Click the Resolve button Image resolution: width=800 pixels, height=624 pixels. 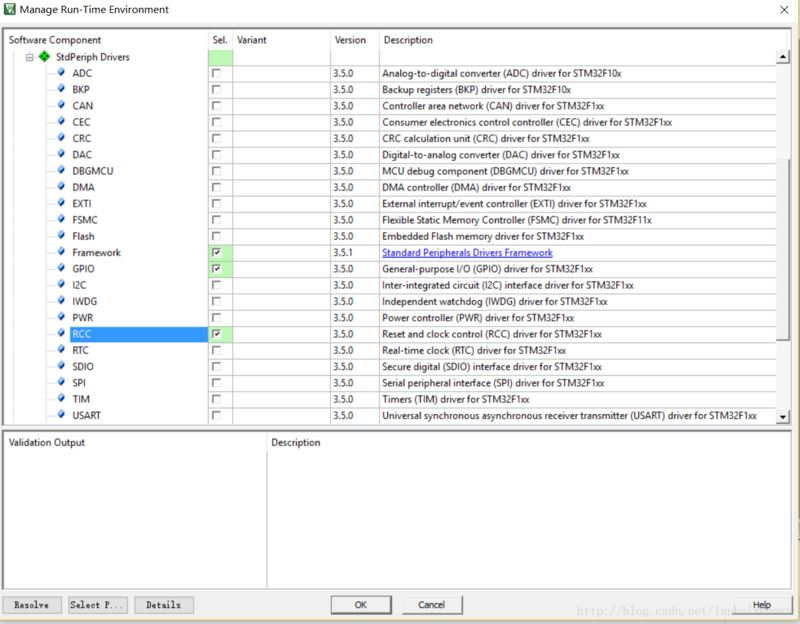(32, 605)
